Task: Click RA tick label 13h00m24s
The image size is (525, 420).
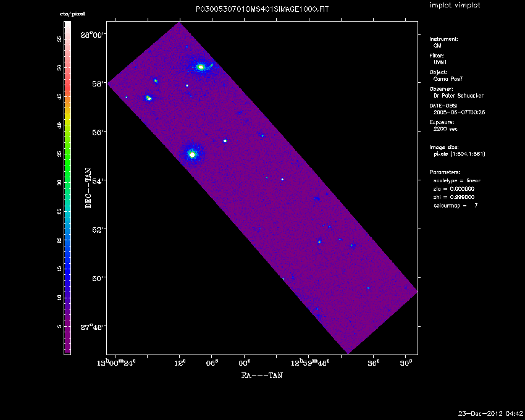Action: point(116,363)
